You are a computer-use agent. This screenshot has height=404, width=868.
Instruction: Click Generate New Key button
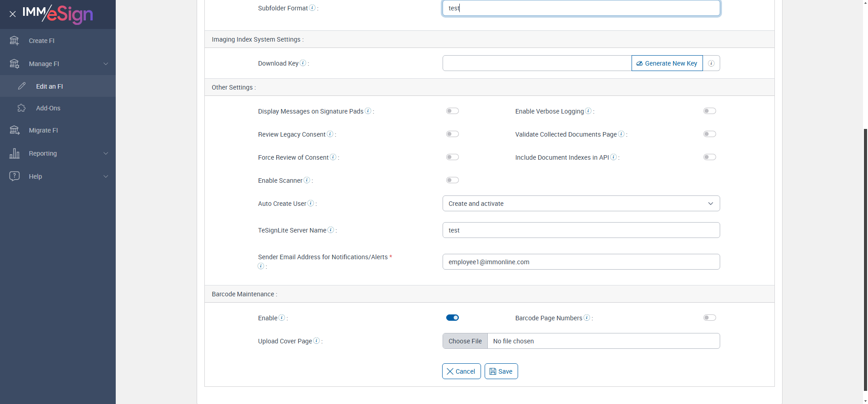click(x=667, y=63)
